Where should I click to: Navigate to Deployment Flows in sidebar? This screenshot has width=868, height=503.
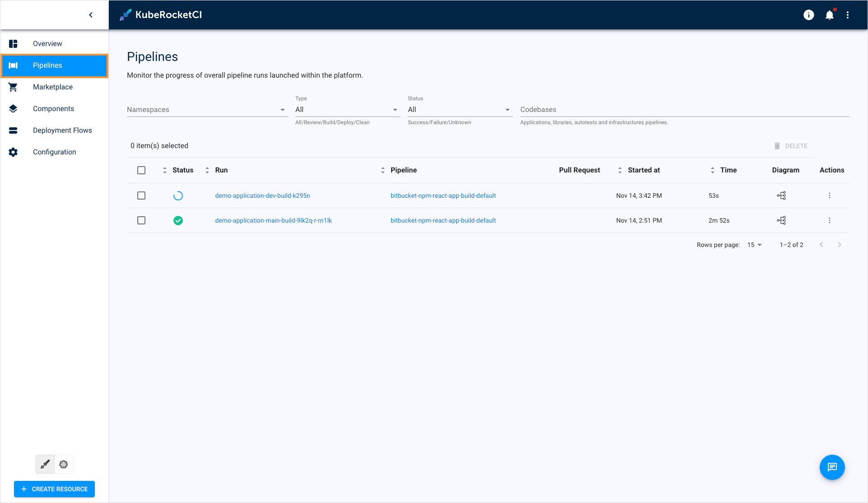coord(63,130)
